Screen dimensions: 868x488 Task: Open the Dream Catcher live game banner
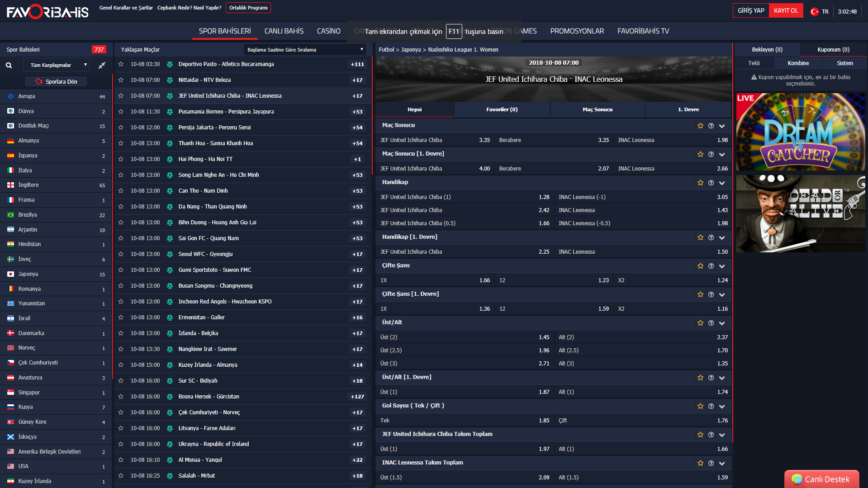pos(800,132)
